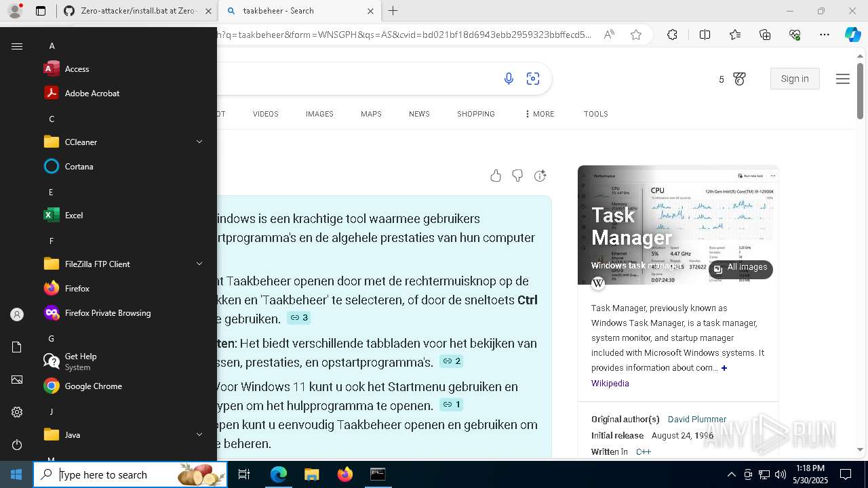Focus the taskbar search box
The width and height of the screenshot is (868, 488).
point(130,474)
